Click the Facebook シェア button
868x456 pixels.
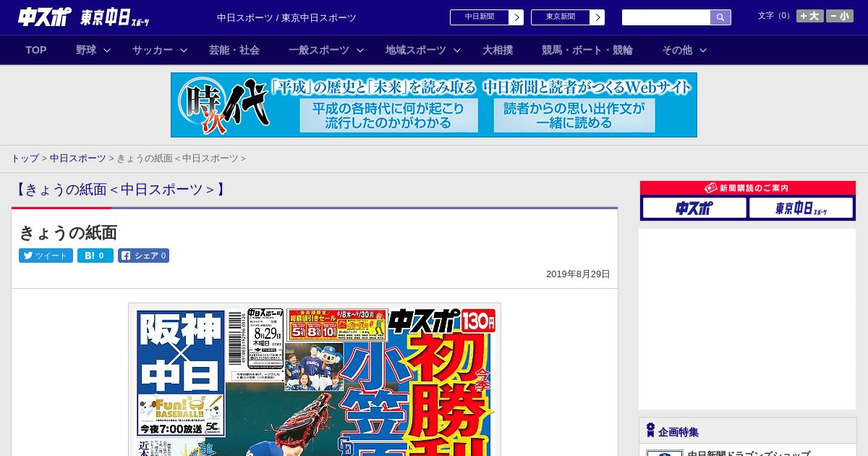tap(143, 256)
